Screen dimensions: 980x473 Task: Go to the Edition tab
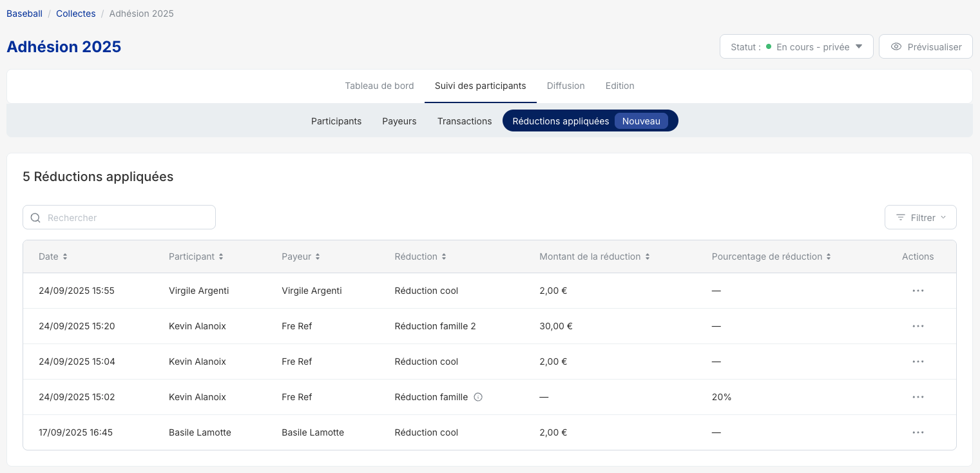pos(619,86)
